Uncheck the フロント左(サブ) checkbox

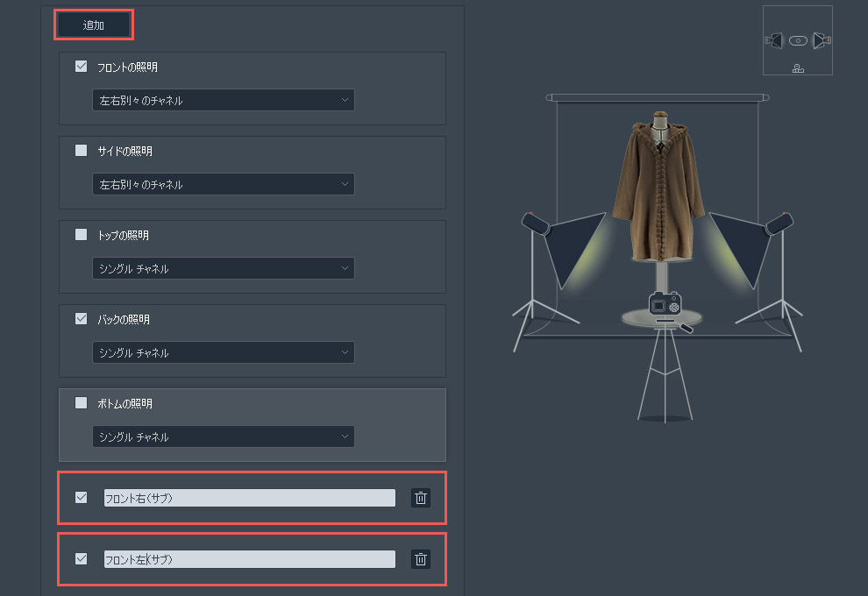82,559
